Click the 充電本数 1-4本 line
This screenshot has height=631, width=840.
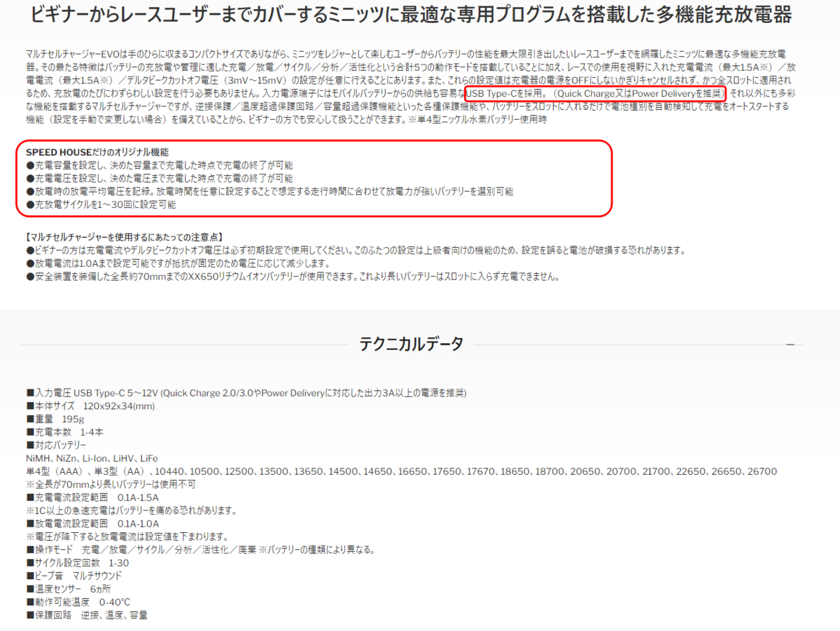point(64,432)
